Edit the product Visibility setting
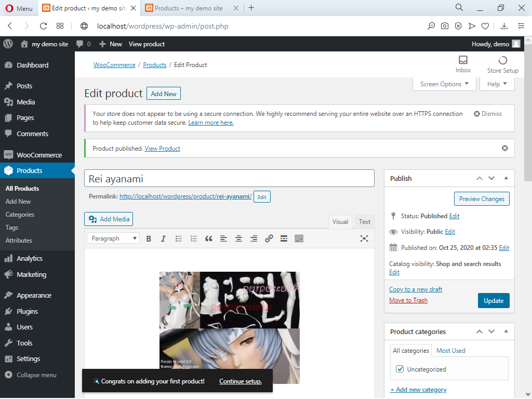The width and height of the screenshot is (532, 399). pos(450,232)
